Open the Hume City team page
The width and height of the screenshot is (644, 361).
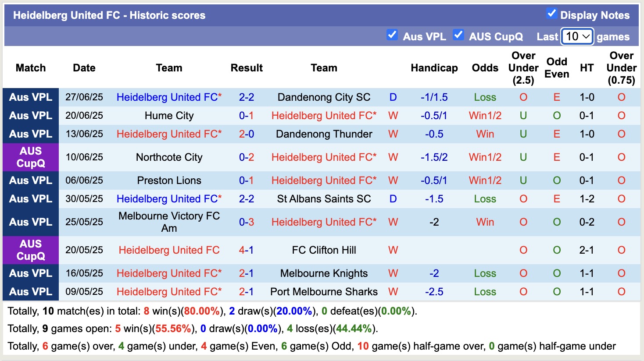pos(168,116)
